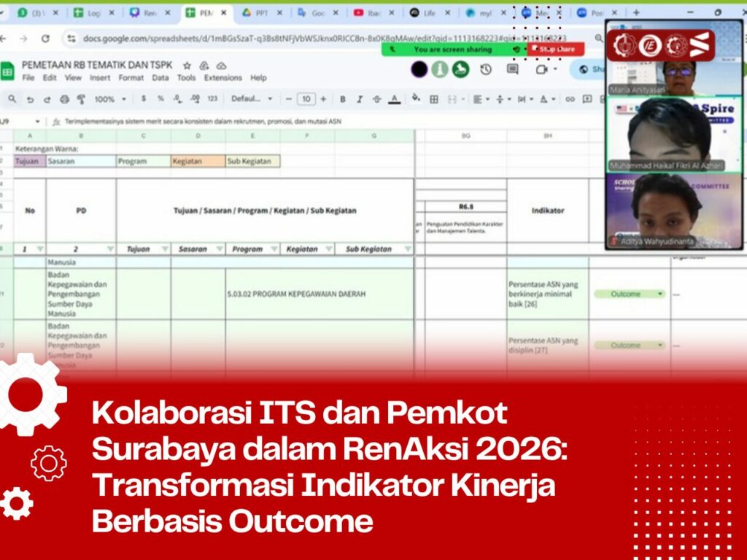This screenshot has height=560, width=747.
Task: Click the Search menus magnifier icon
Action: pyautogui.click(x=12, y=99)
